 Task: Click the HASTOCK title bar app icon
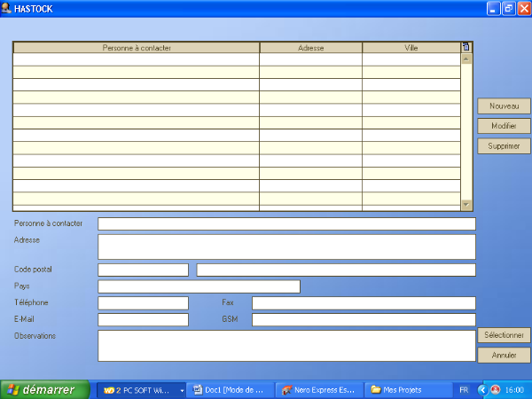[x=6, y=8]
